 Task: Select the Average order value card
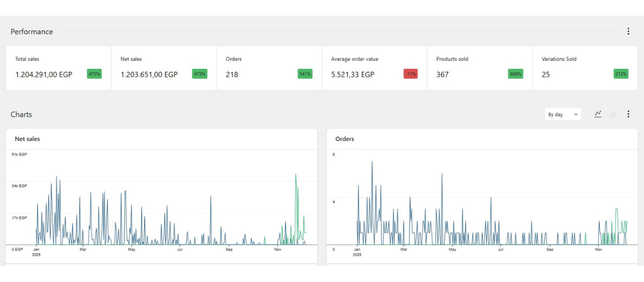pos(374,68)
